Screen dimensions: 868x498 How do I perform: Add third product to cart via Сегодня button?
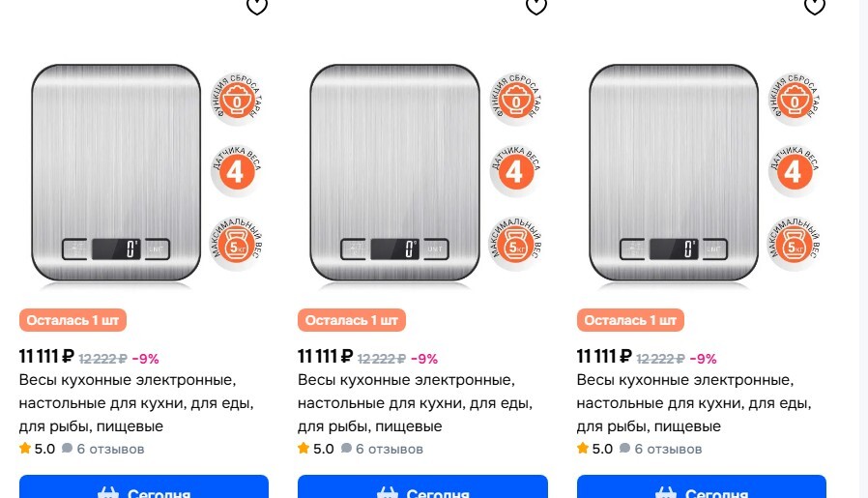(702, 486)
